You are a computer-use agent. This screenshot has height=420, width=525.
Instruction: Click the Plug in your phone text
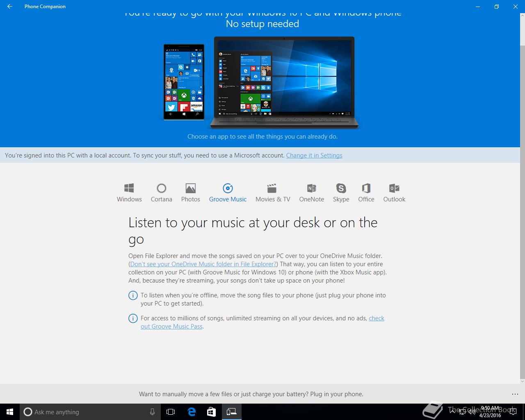(337, 394)
